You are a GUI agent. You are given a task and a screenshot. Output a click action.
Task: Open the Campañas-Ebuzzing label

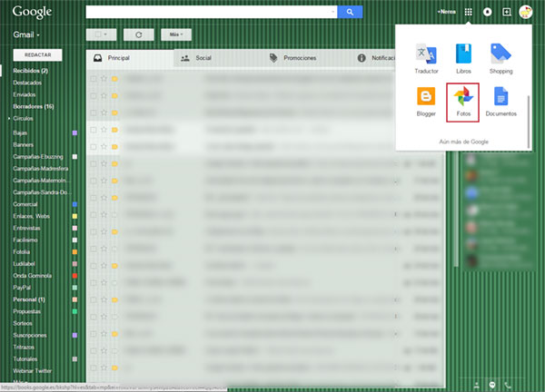coord(38,157)
